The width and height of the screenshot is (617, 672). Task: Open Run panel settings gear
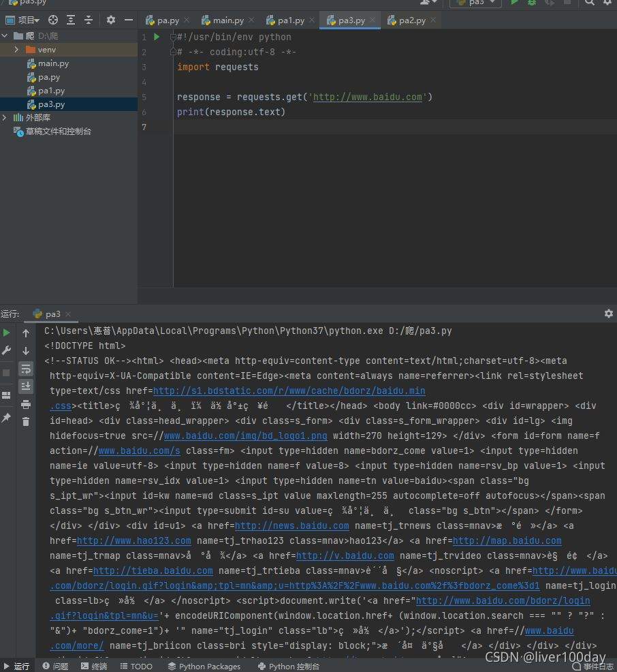pyautogui.click(x=608, y=314)
